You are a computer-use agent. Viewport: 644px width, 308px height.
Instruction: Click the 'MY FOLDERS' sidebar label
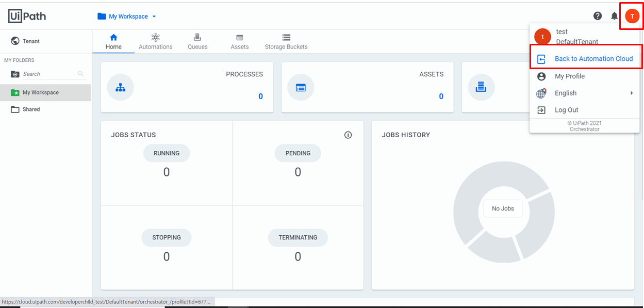click(x=19, y=60)
